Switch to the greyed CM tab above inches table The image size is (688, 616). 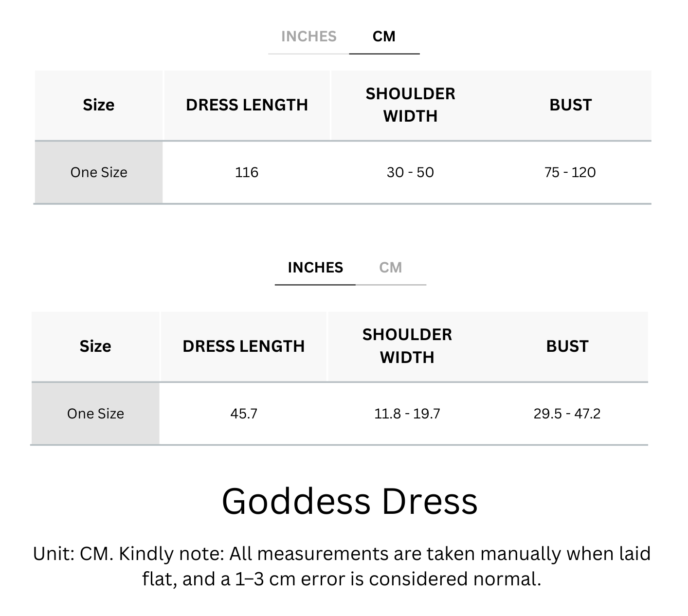click(x=390, y=268)
